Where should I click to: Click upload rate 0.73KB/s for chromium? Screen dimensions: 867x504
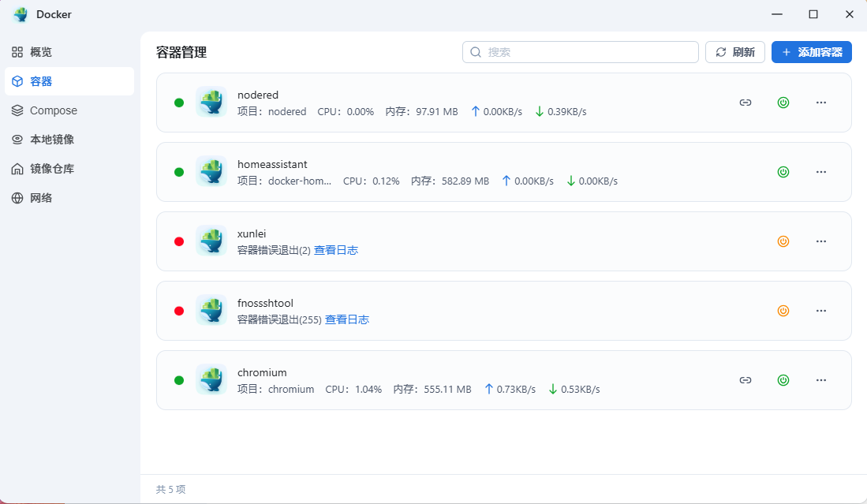tap(516, 390)
